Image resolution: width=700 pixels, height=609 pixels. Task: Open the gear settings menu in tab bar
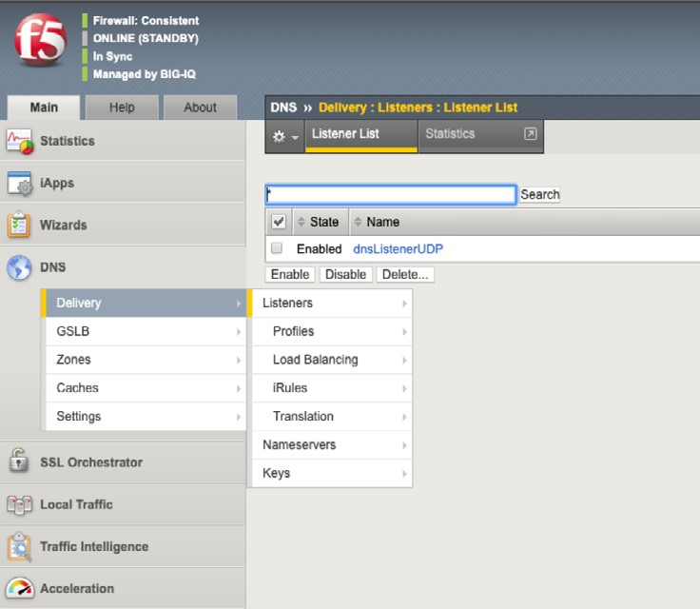[x=284, y=136]
